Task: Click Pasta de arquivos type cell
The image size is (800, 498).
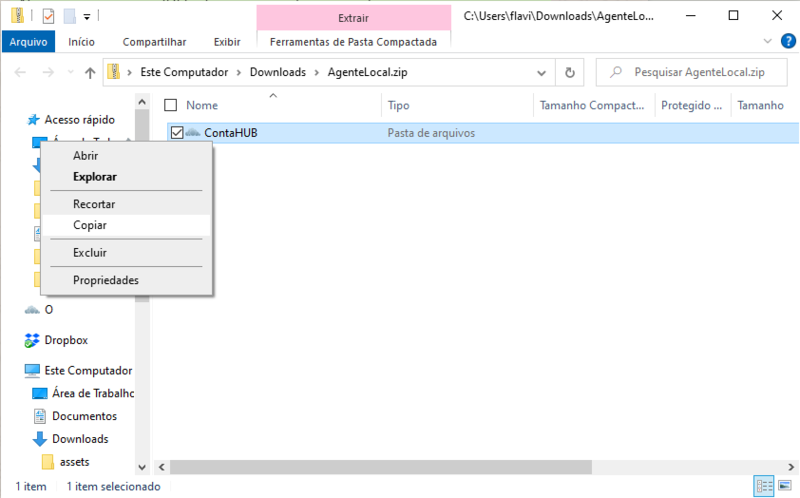Action: click(x=431, y=133)
